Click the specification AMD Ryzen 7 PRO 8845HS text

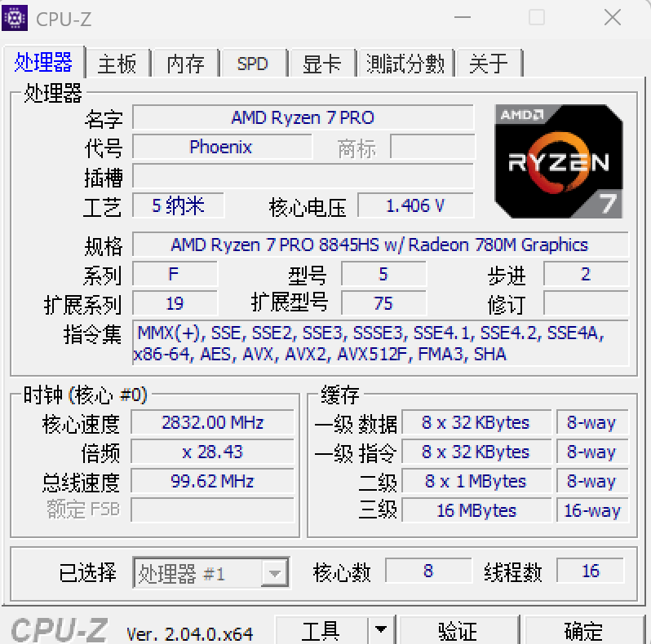[380, 245]
